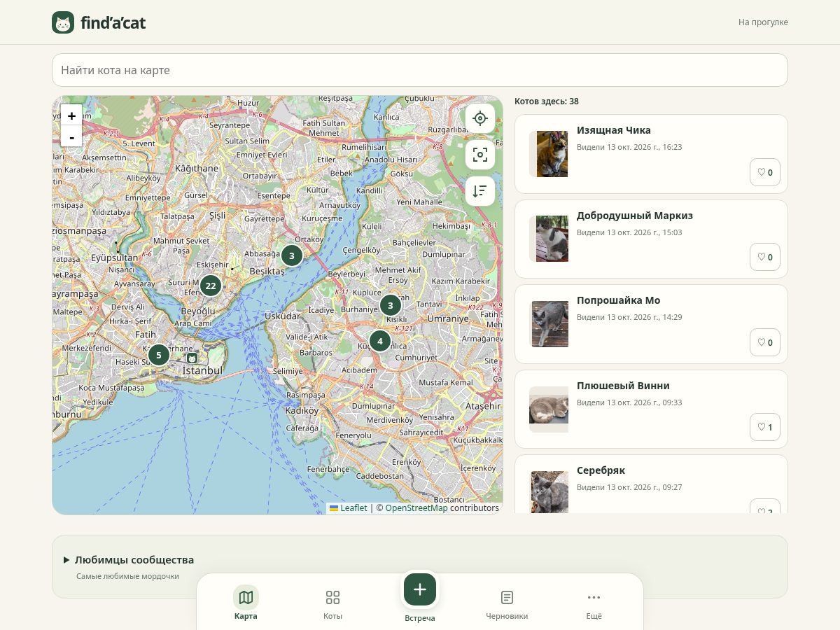Select the Изящная Чика card title

coord(614,130)
